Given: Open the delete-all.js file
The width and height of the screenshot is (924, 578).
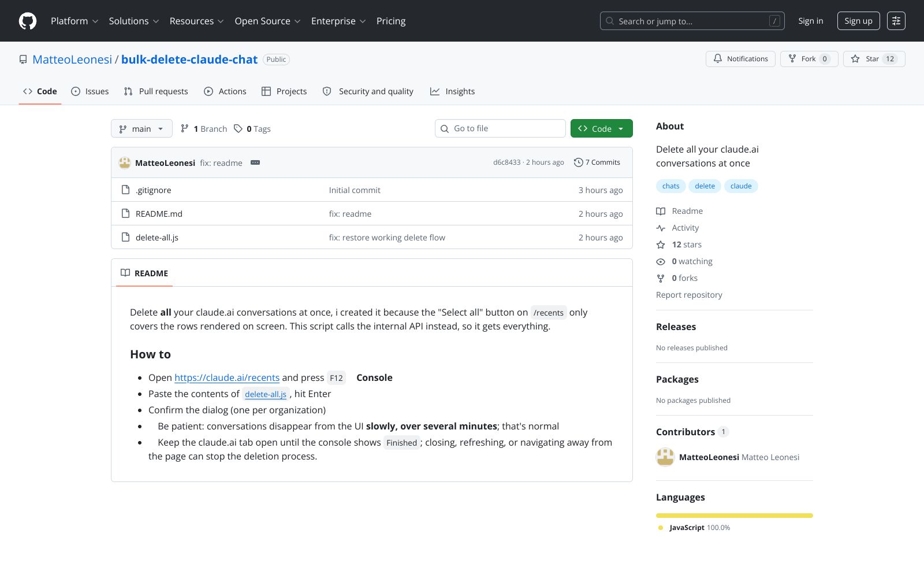Looking at the screenshot, I should pyautogui.click(x=157, y=238).
